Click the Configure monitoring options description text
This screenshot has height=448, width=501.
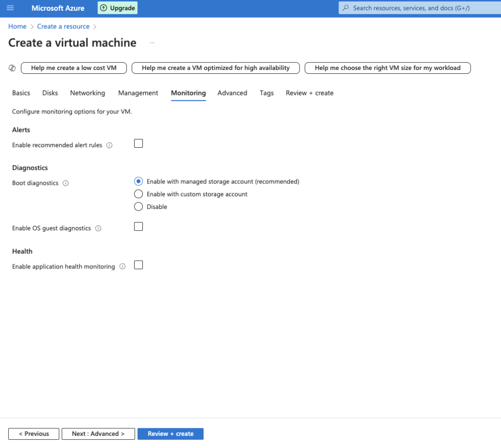72,112
